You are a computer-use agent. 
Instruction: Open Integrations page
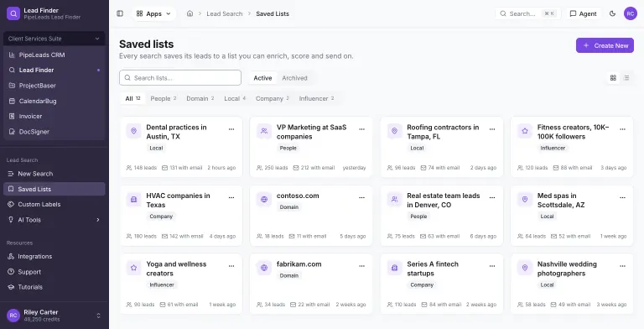tap(55, 256)
